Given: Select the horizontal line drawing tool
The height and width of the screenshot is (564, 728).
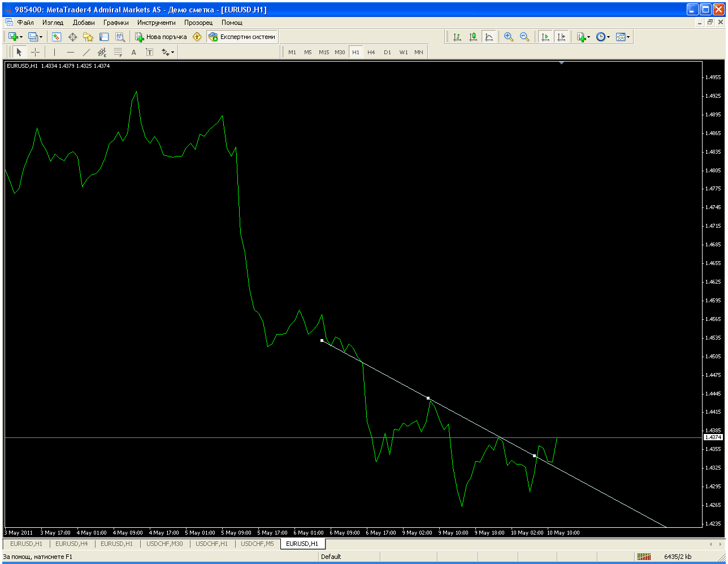Looking at the screenshot, I should [70, 53].
